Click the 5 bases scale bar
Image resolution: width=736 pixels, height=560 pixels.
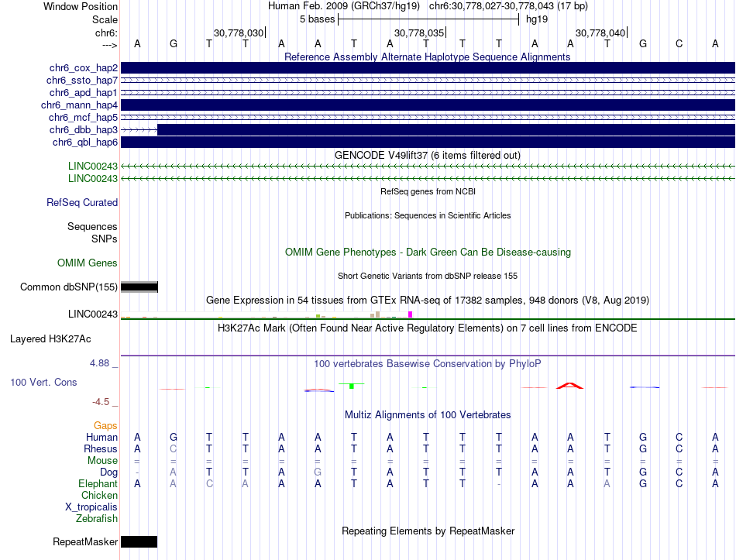click(x=428, y=19)
